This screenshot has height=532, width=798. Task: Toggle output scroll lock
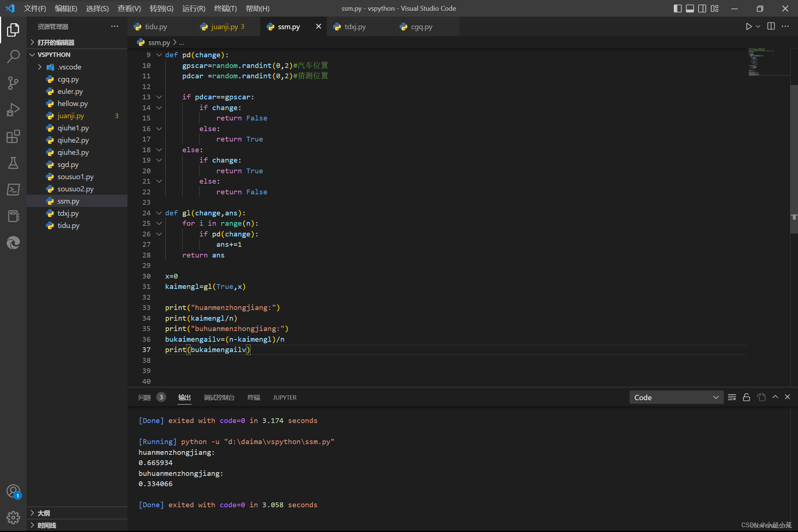point(746,397)
